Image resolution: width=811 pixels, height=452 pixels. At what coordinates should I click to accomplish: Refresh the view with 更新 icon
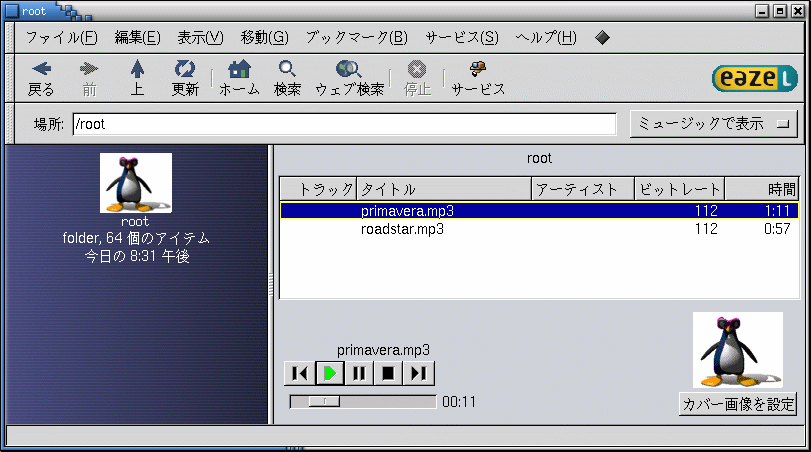coord(185,70)
